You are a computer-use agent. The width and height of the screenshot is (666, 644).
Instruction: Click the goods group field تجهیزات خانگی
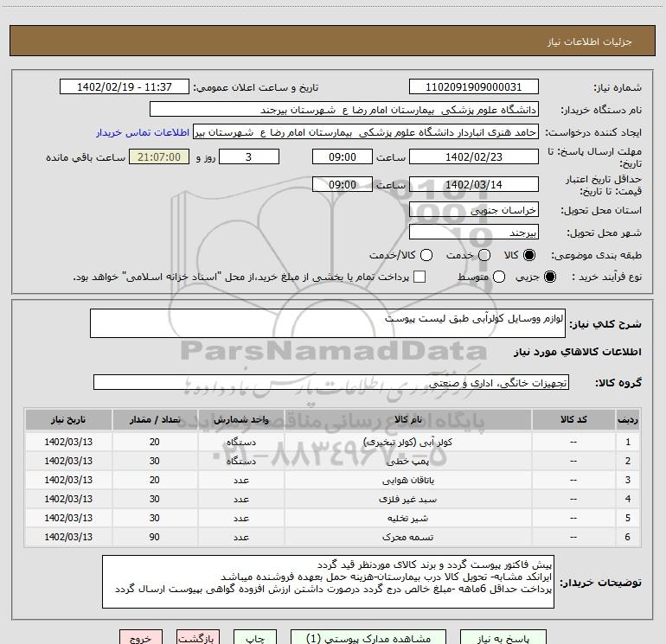tap(331, 382)
